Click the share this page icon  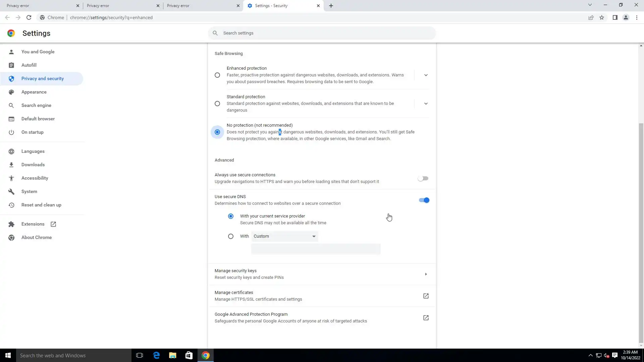tap(591, 17)
